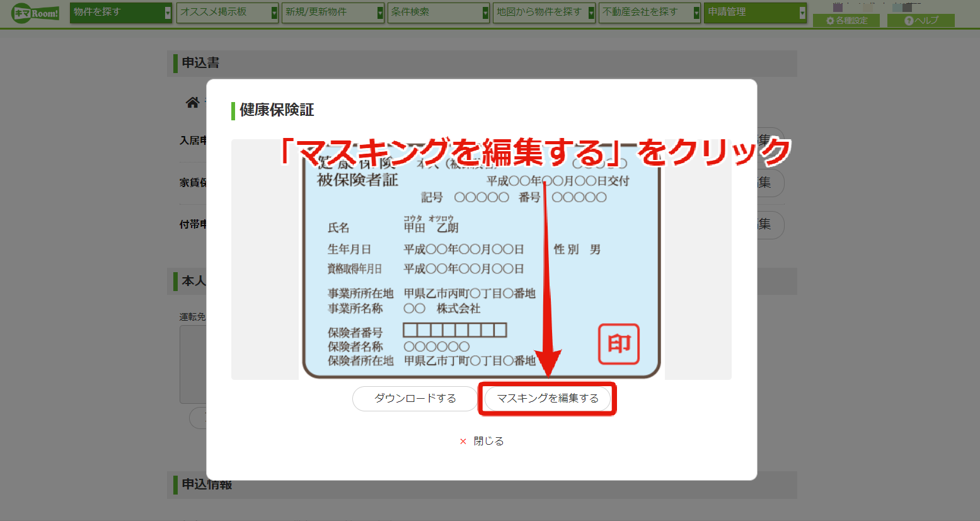980x521 pixels.
Task: Open the 不動産会社を探す menu
Action: [x=650, y=13]
